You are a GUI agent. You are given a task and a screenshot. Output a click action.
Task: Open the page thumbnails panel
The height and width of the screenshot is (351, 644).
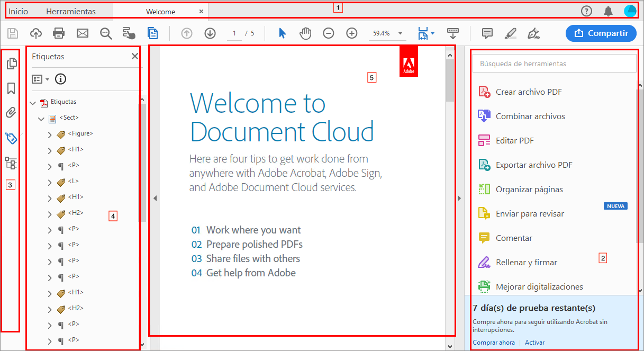pyautogui.click(x=11, y=63)
